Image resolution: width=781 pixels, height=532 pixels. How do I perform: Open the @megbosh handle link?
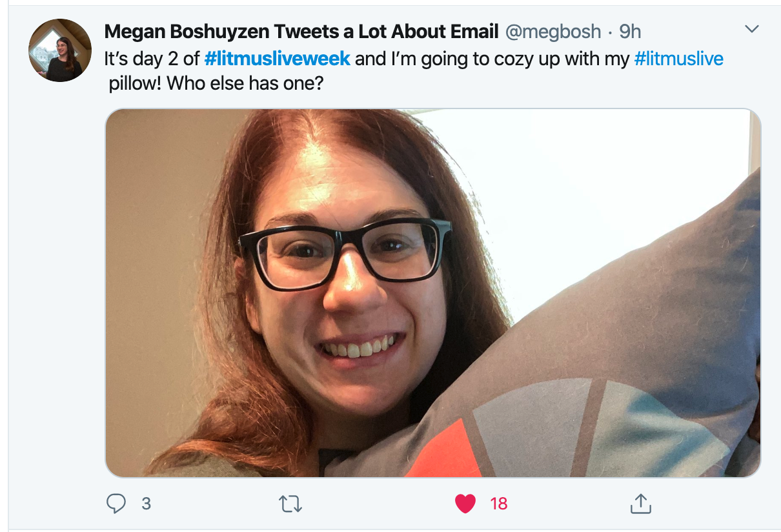point(553,31)
